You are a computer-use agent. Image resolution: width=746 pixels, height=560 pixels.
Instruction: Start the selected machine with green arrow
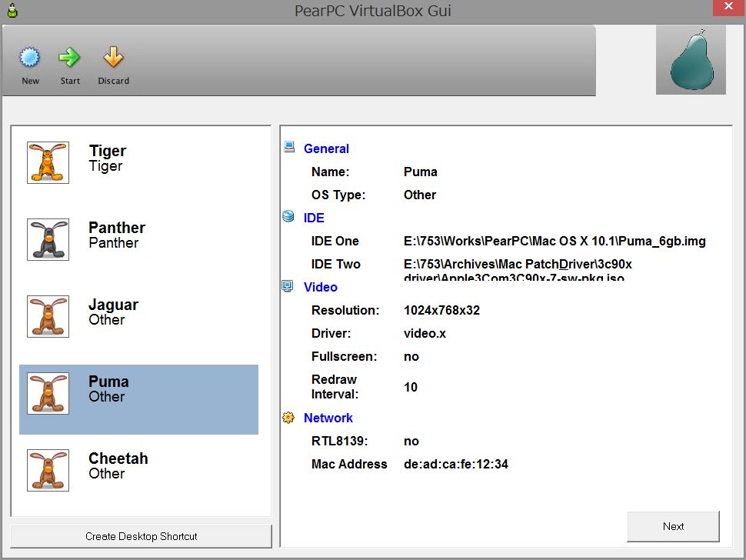coord(69,58)
